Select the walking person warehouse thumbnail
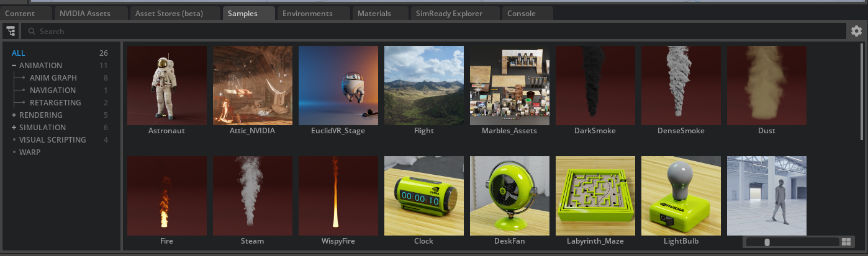The width and height of the screenshot is (868, 256). click(767, 196)
